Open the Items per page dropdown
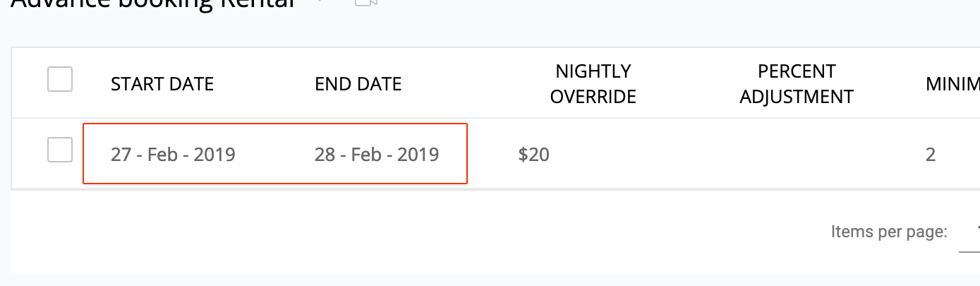 coord(969,233)
